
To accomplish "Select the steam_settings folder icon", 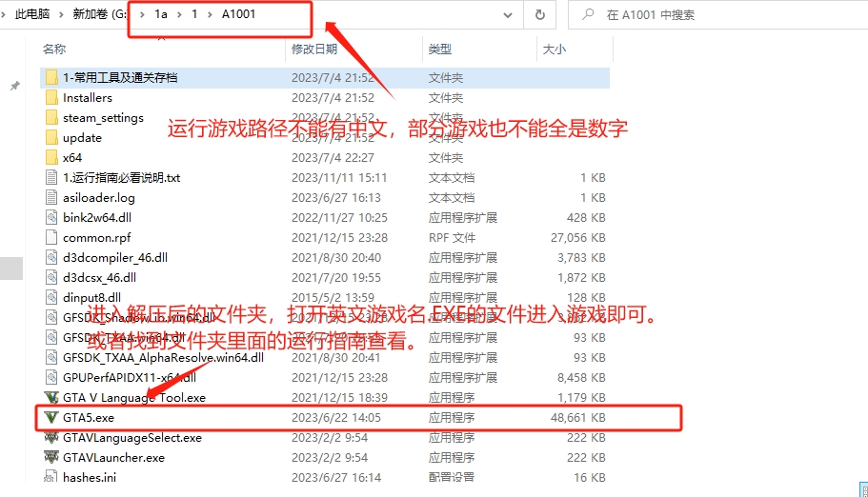I will pyautogui.click(x=51, y=117).
